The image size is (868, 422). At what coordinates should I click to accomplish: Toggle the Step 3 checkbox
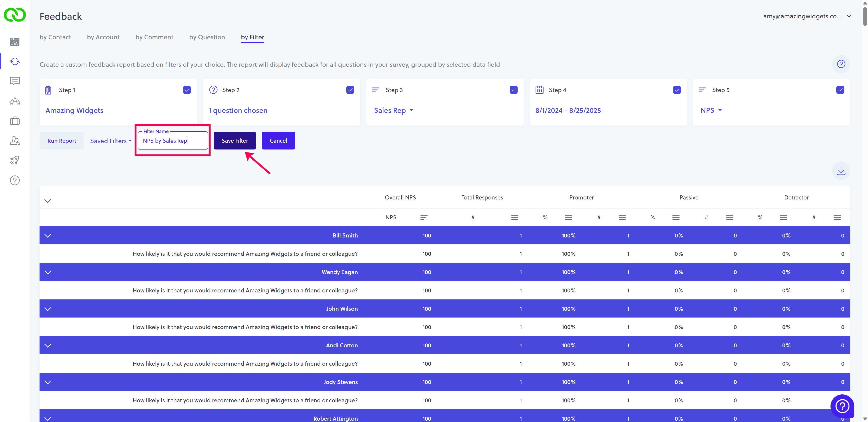tap(514, 90)
